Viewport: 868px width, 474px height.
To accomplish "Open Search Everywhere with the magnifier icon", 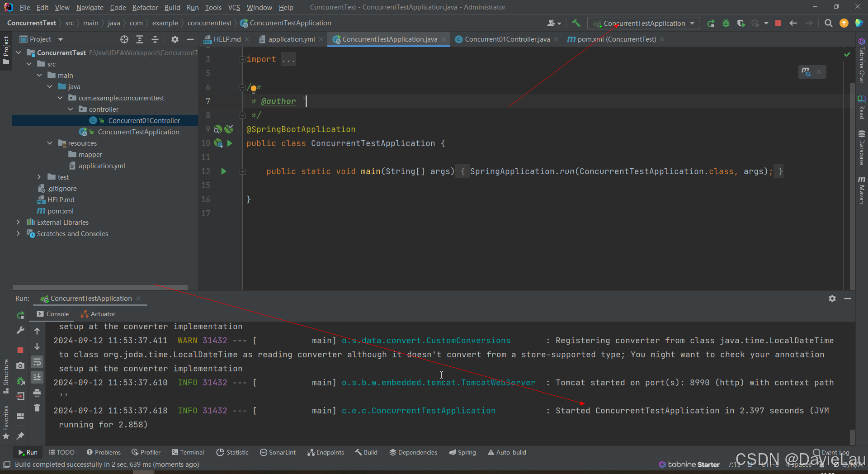I will pos(829,23).
